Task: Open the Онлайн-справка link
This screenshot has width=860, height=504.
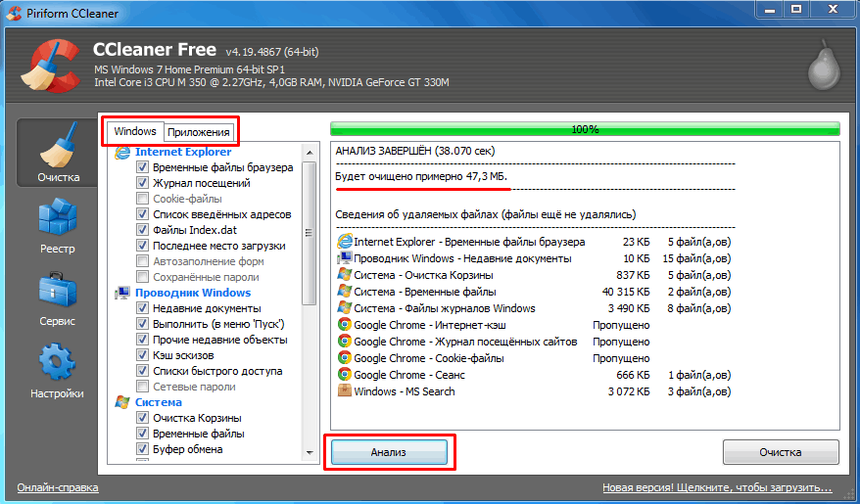Action: pyautogui.click(x=58, y=487)
